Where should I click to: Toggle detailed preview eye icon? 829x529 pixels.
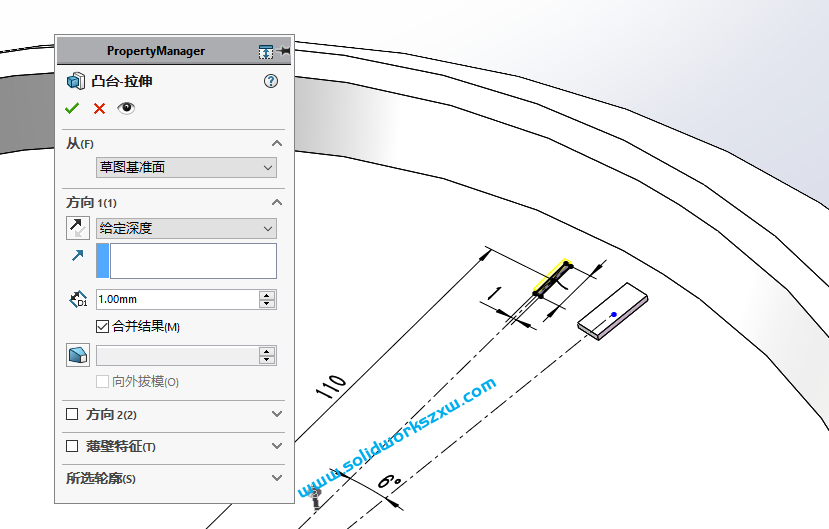pos(126,108)
